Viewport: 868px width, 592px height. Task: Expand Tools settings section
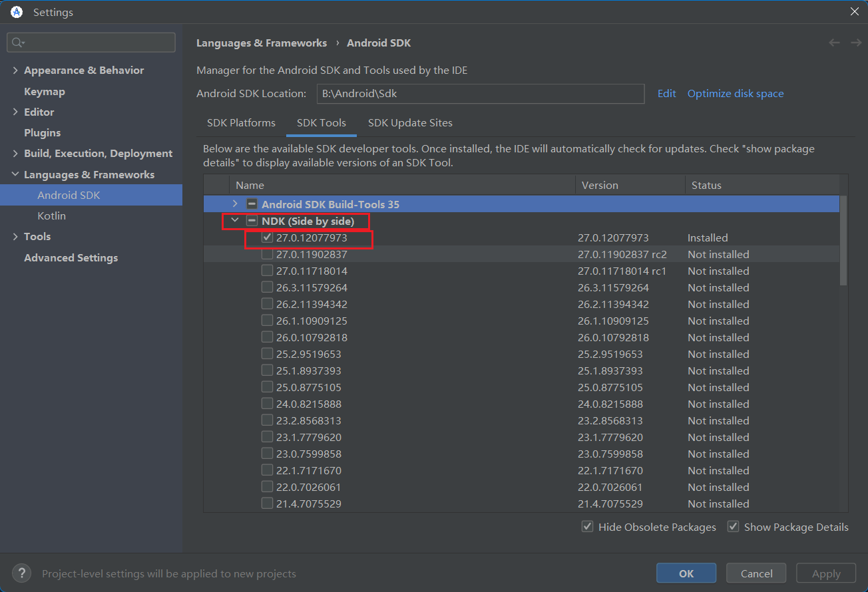[x=15, y=237]
